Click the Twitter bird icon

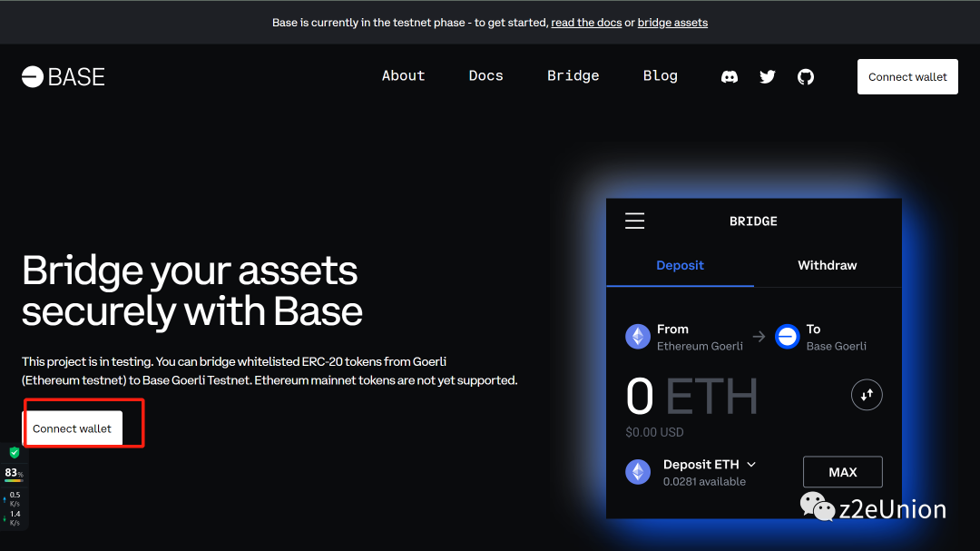pyautogui.click(x=767, y=76)
